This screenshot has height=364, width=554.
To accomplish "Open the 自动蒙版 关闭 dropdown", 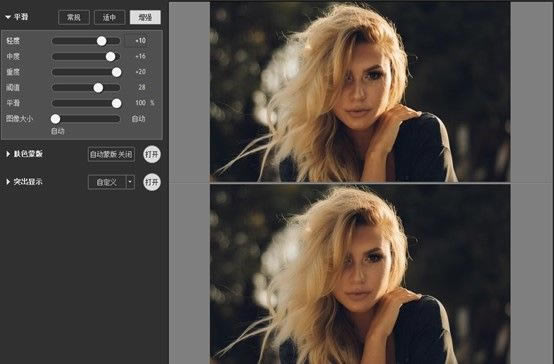I will [x=111, y=154].
